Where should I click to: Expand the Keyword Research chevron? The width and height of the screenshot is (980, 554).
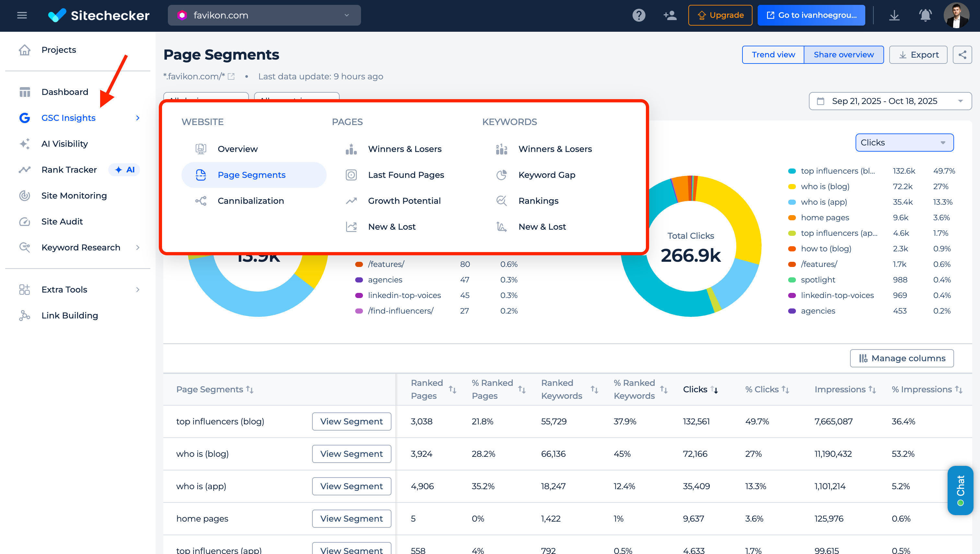pyautogui.click(x=138, y=247)
